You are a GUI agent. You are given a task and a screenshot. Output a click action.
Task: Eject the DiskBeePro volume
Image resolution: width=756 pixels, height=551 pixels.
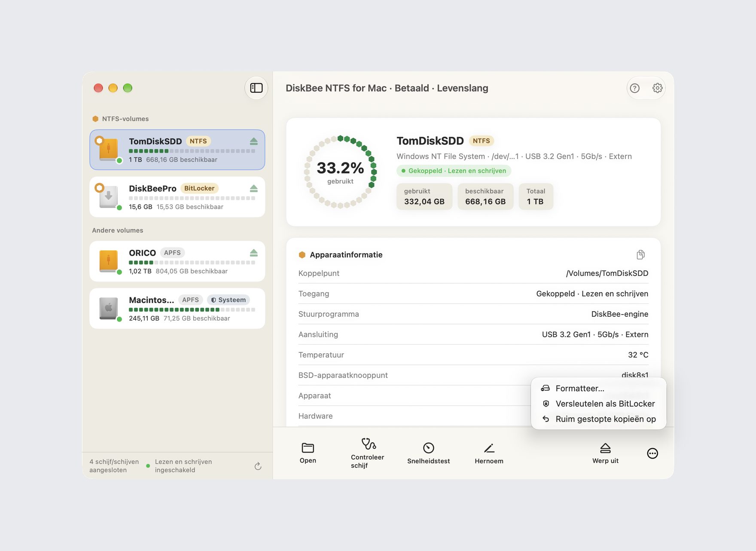[253, 189]
